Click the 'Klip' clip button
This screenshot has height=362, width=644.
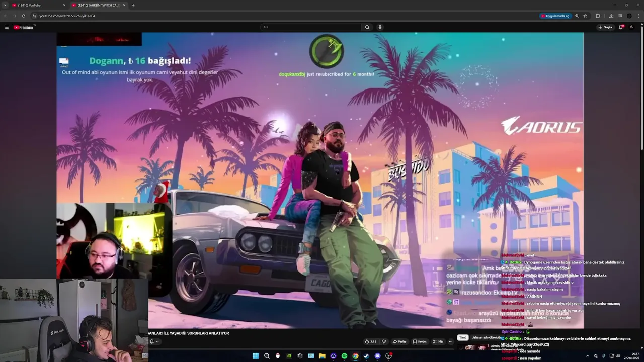tap(438, 341)
